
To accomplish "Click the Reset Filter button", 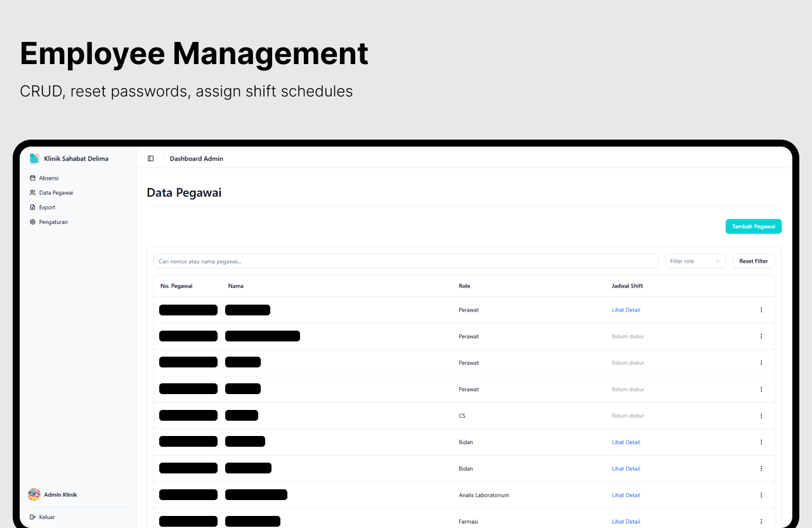I will [x=753, y=261].
